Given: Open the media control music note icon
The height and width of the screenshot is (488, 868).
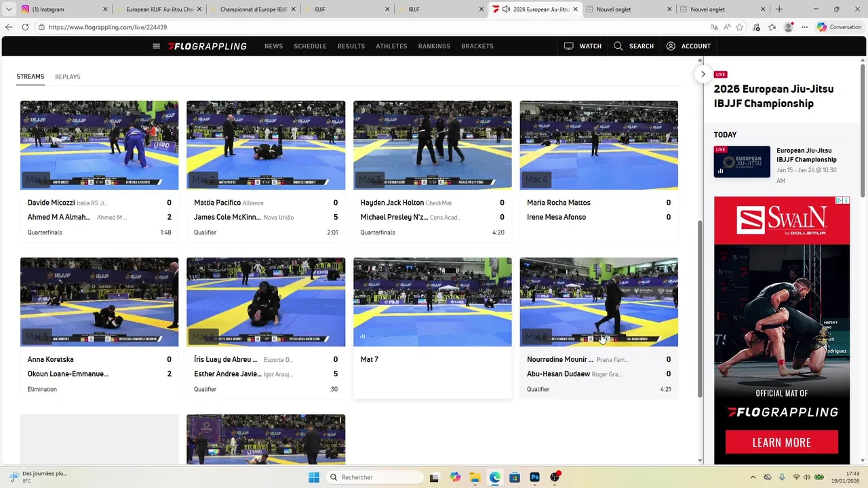Looking at the screenshot, I should pos(757,27).
